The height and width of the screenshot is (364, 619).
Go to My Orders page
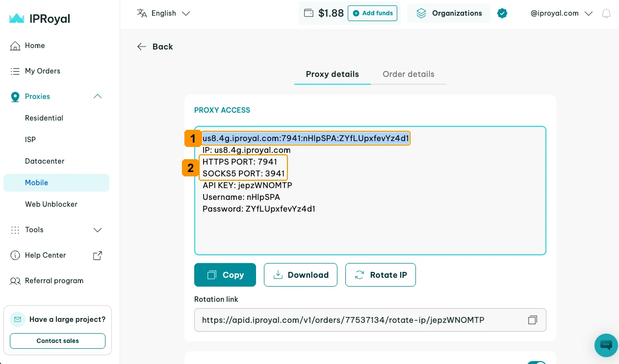pyautogui.click(x=43, y=71)
